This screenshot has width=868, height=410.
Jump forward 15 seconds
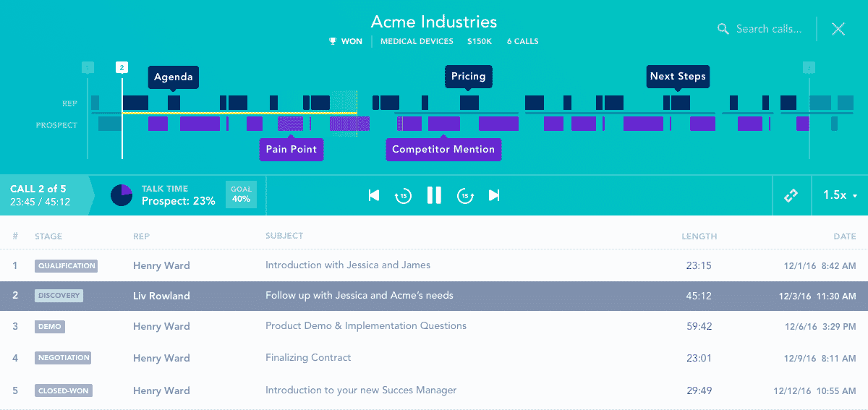click(x=465, y=195)
